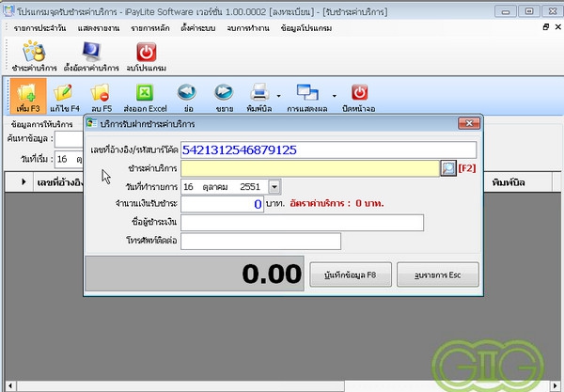
Task: Click the วันที่เริ่ม date field
Action: pos(69,159)
